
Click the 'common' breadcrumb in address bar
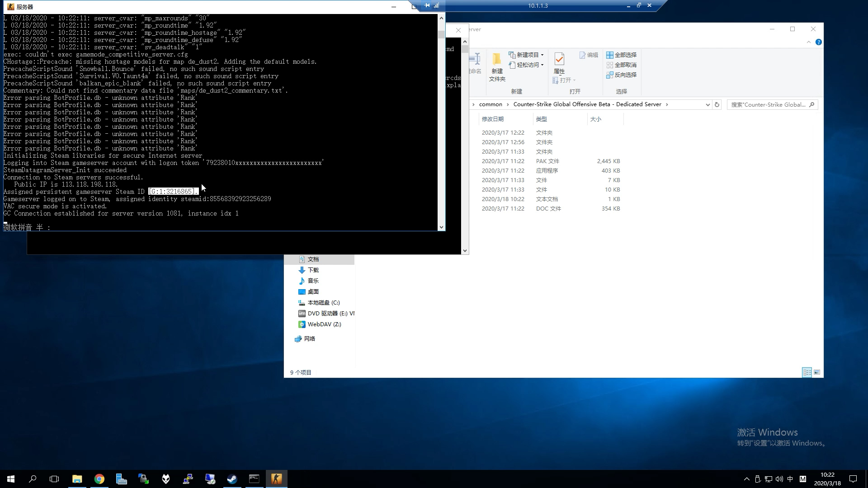point(491,104)
